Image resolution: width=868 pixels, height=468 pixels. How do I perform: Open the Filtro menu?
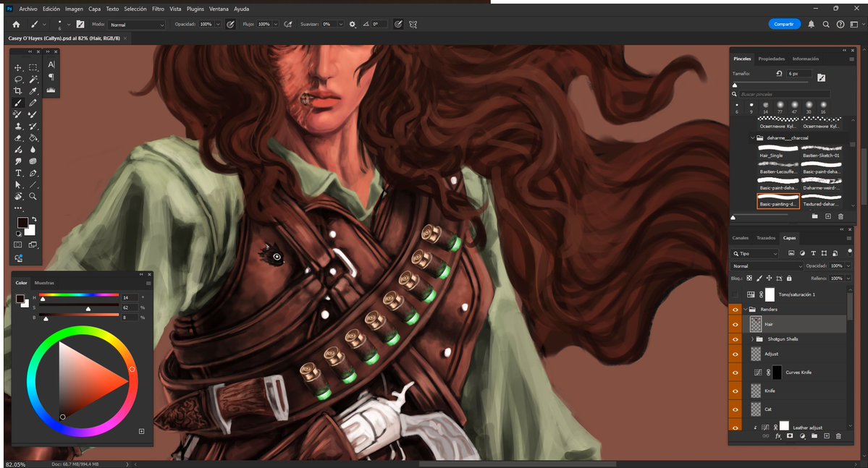(158, 9)
